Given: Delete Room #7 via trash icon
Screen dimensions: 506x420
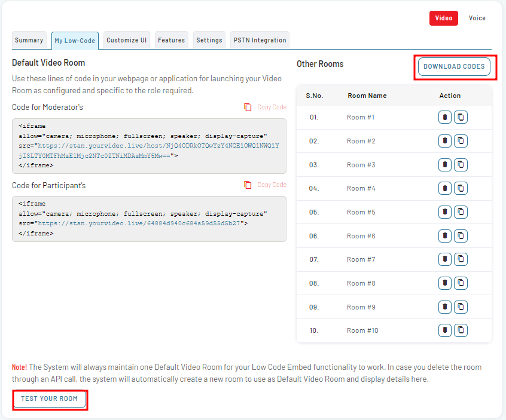Looking at the screenshot, I should [444, 259].
